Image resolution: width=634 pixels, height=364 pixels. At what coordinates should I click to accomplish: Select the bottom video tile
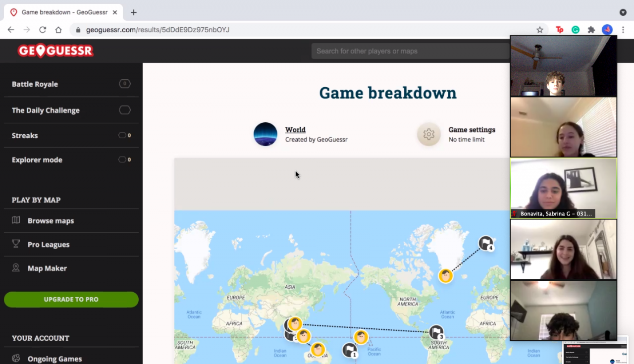[x=564, y=311]
